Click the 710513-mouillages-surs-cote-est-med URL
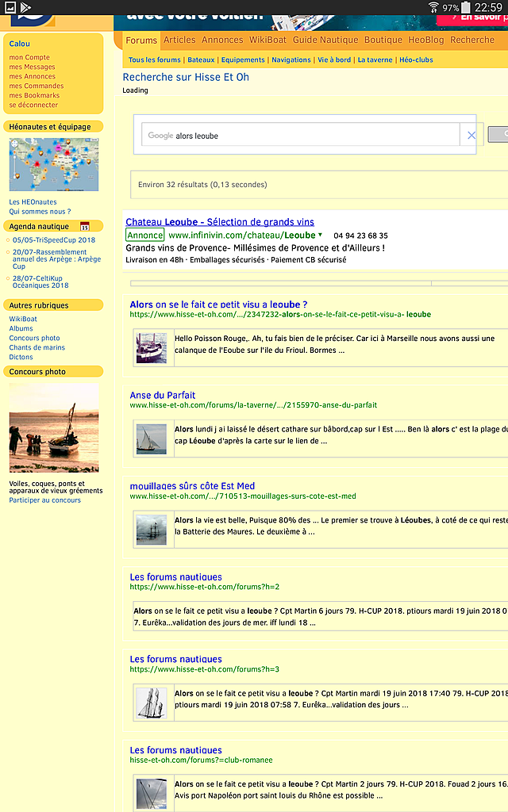 [x=243, y=496]
